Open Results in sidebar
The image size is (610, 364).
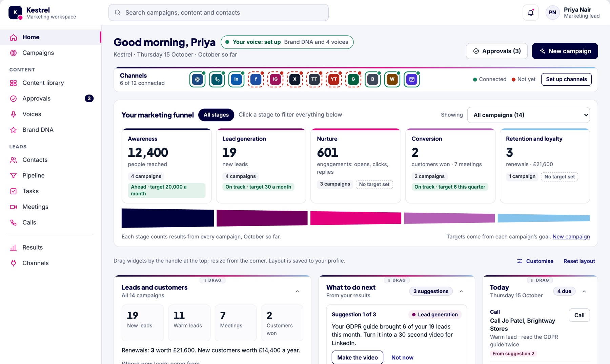coord(50,248)
